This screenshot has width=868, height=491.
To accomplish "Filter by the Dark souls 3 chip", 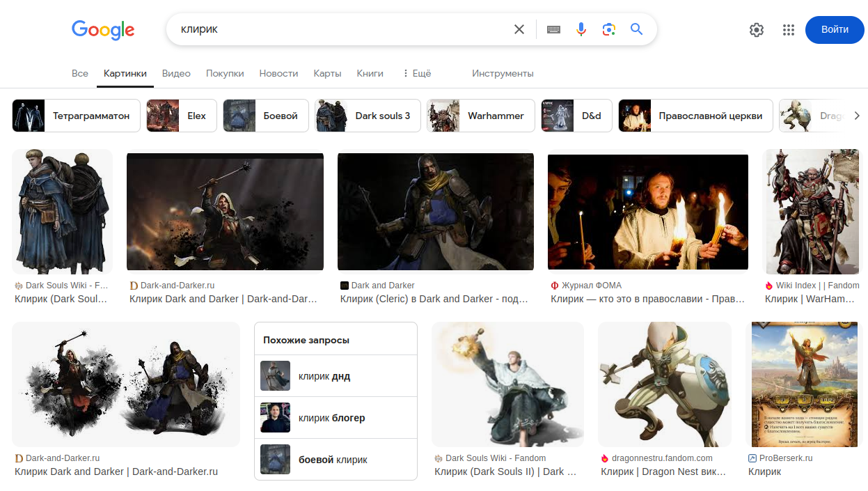I will click(x=368, y=116).
